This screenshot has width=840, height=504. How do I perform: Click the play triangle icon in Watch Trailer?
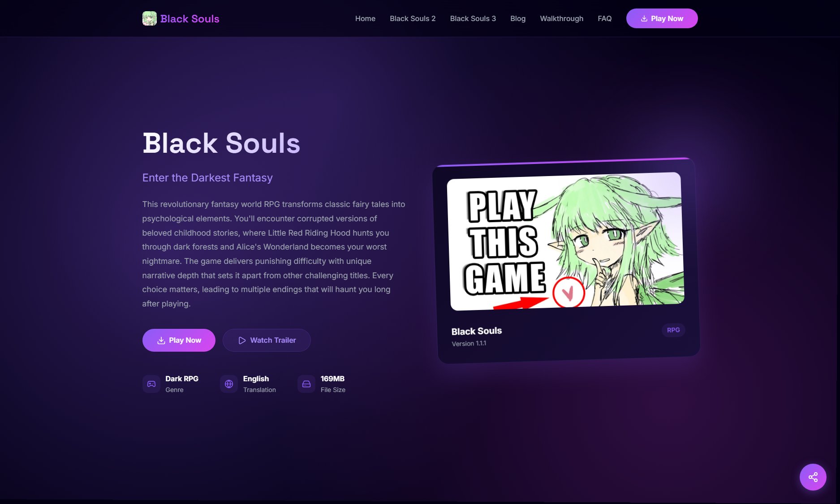[242, 340]
